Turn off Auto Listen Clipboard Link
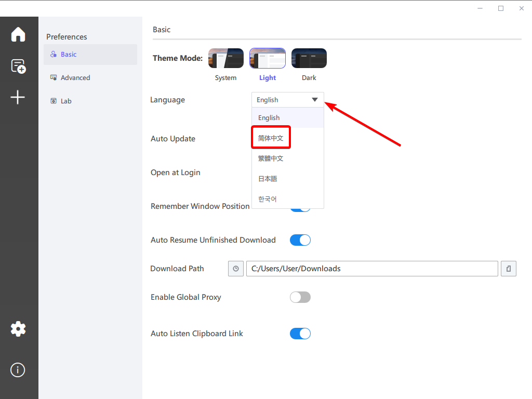 click(300, 334)
